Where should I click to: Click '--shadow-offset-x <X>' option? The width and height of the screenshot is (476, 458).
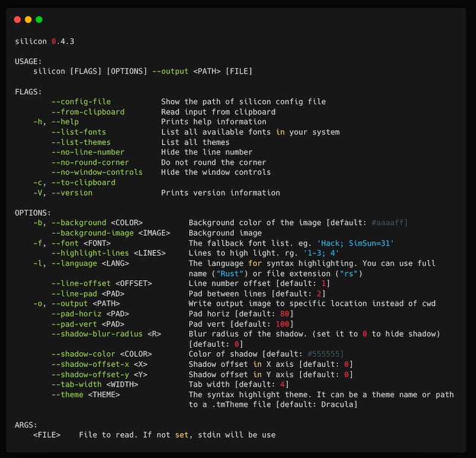(x=99, y=364)
